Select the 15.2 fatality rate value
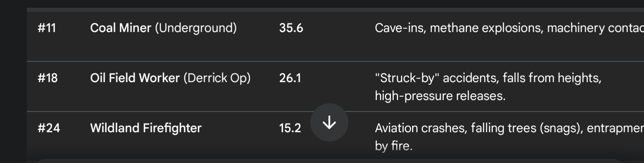 point(290,128)
